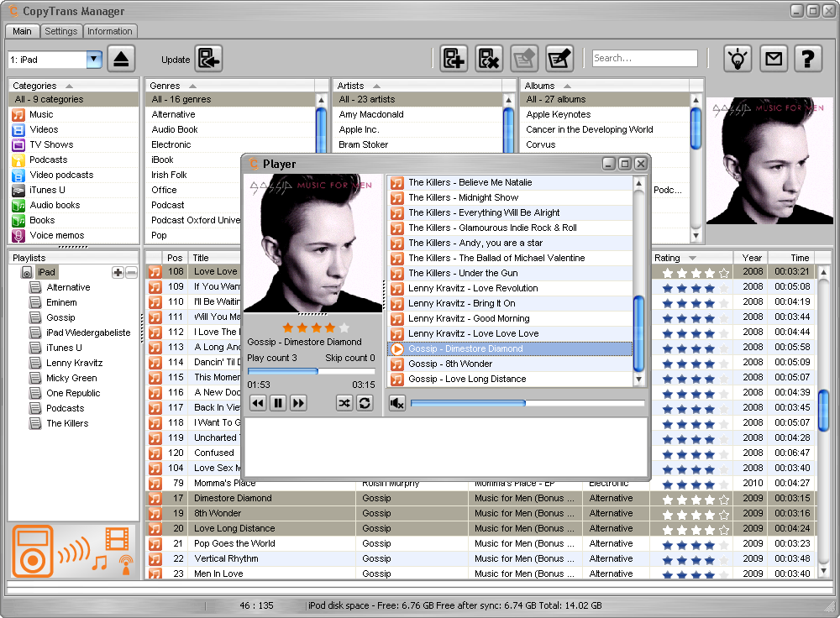Click large album artwork beside Albums list

pos(769,160)
